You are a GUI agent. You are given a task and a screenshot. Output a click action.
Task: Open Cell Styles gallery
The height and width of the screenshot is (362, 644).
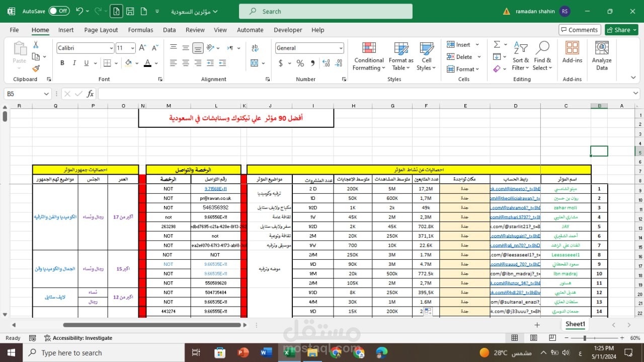pyautogui.click(x=426, y=56)
